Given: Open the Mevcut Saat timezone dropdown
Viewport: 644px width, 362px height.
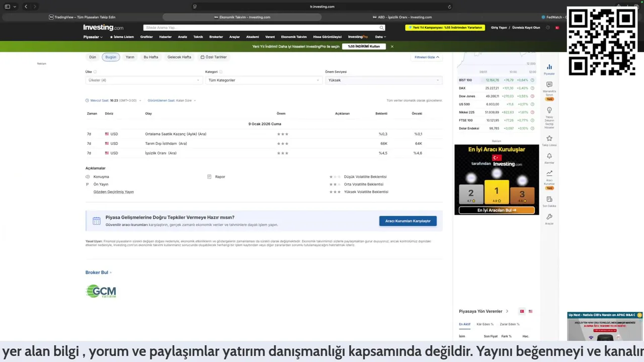Looking at the screenshot, I should click(x=113, y=101).
